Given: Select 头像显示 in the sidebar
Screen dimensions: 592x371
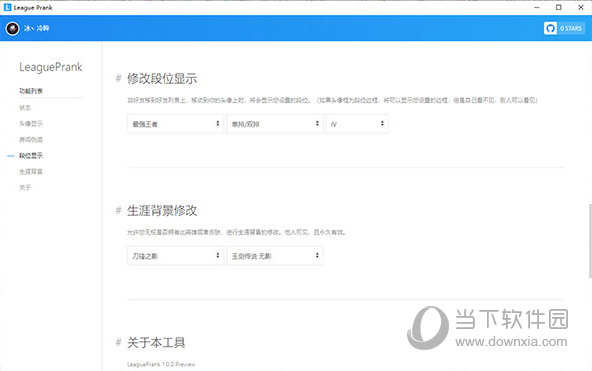Looking at the screenshot, I should click(31, 123).
